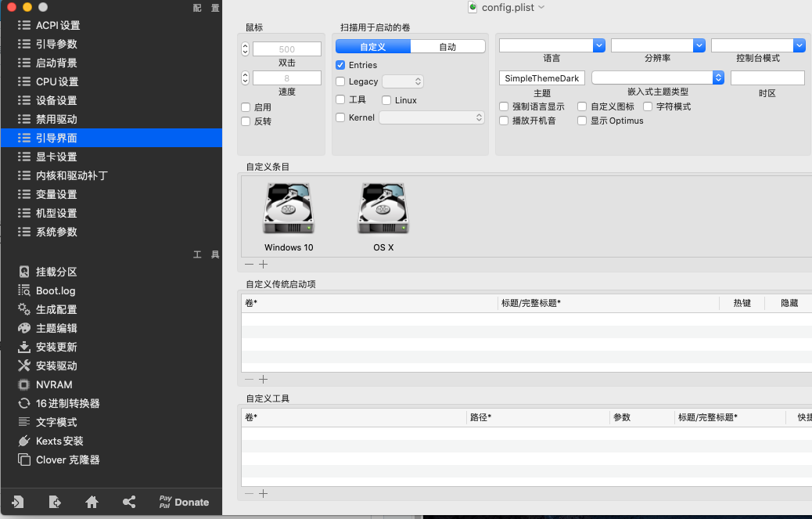Open the 嵌入式主题类型 dropdown
Screen dimensions: 812x519
(x=658, y=77)
